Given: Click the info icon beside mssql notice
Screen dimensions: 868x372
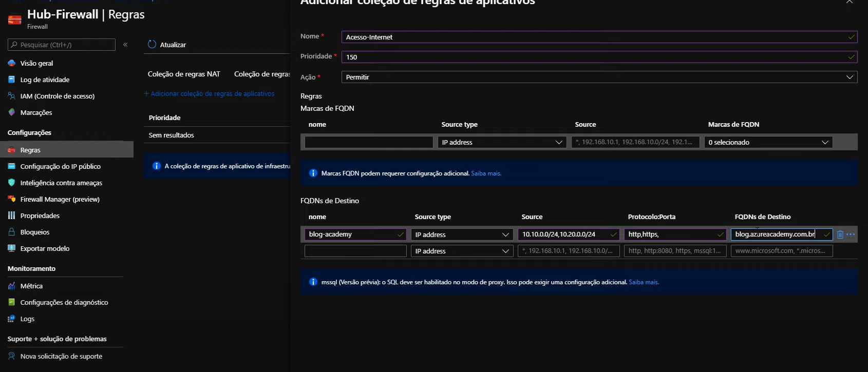Looking at the screenshot, I should [x=313, y=282].
